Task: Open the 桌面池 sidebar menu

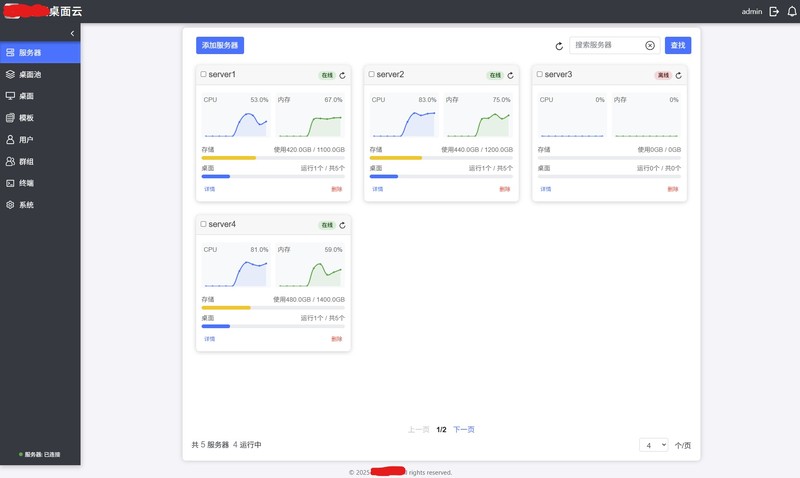Action: [40, 74]
